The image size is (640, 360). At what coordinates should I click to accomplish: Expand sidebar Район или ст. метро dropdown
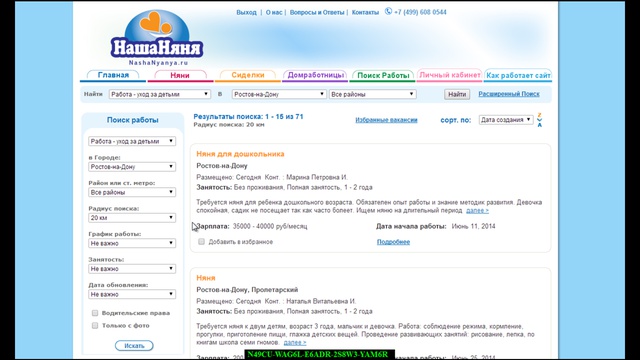point(132,192)
